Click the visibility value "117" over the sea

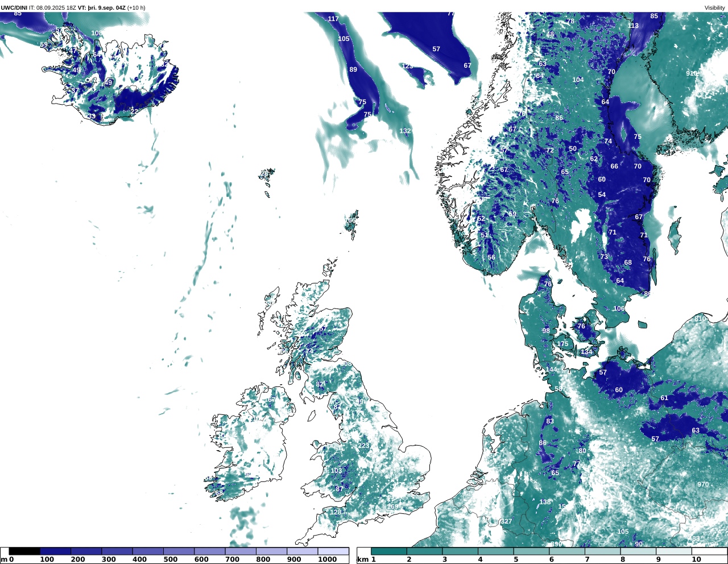pos(333,19)
